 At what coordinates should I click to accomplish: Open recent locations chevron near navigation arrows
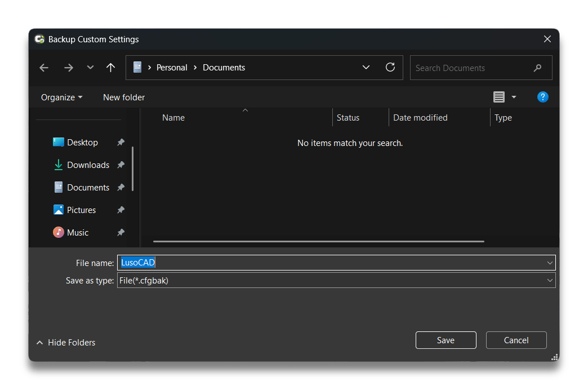click(90, 68)
